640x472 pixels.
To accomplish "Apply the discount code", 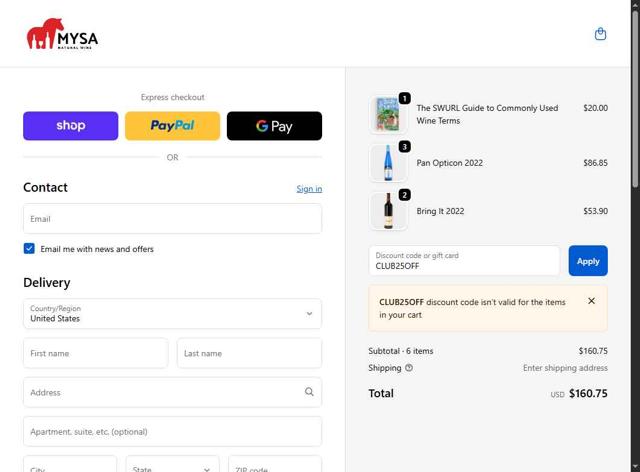I will pos(588,261).
